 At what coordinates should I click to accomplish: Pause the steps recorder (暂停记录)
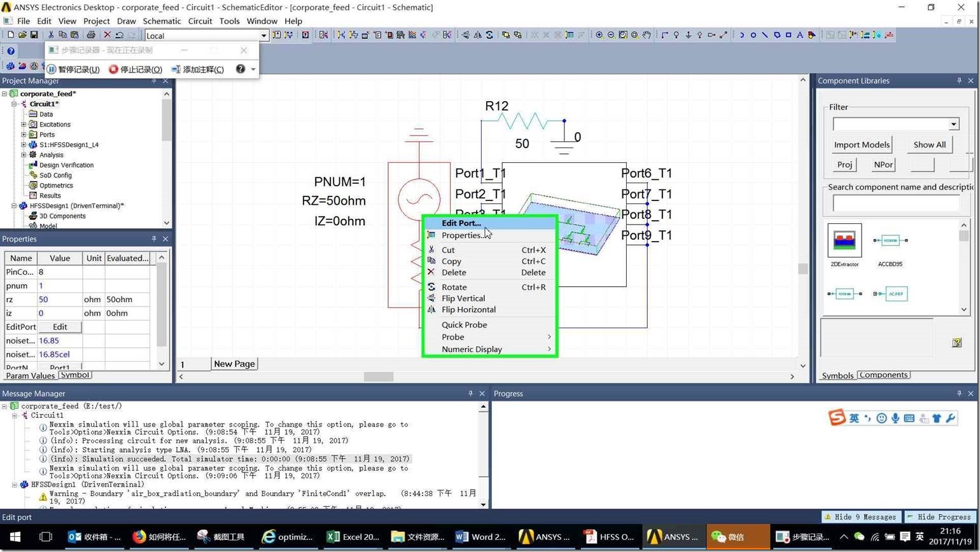74,69
